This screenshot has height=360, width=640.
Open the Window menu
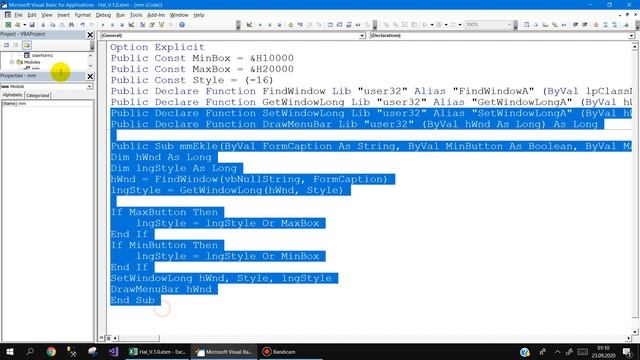179,15
